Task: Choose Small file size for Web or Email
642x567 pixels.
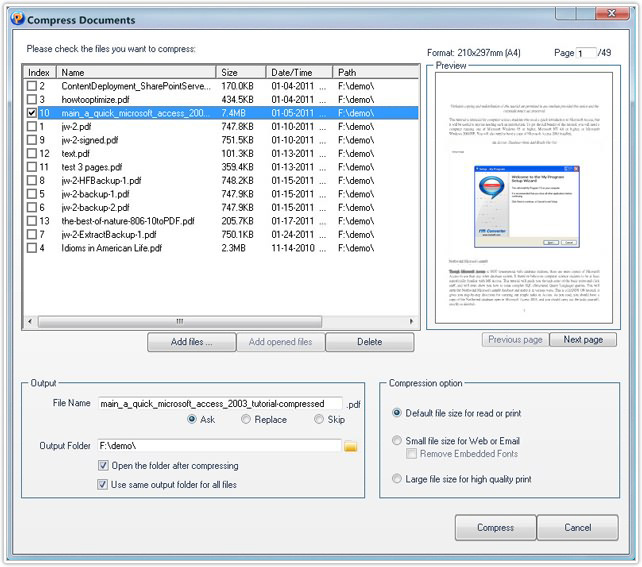Action: (397, 441)
